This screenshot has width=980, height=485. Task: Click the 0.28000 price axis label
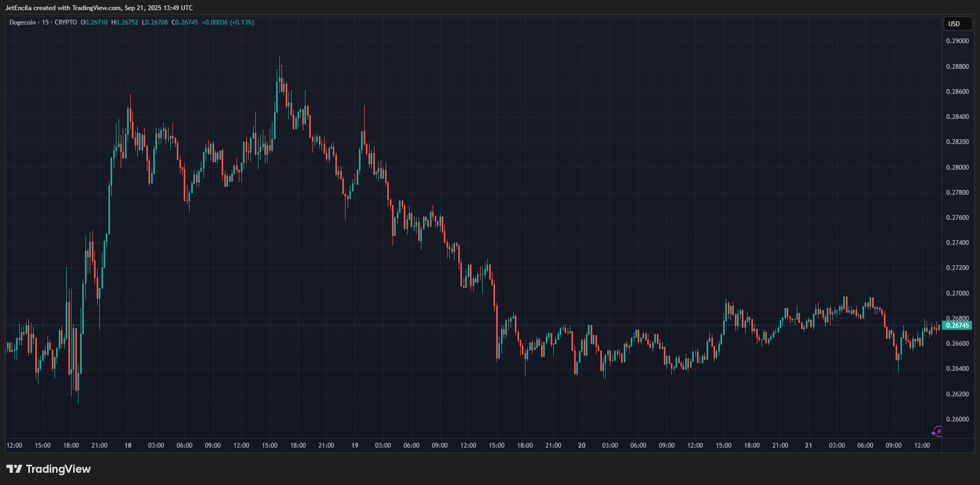click(x=957, y=168)
